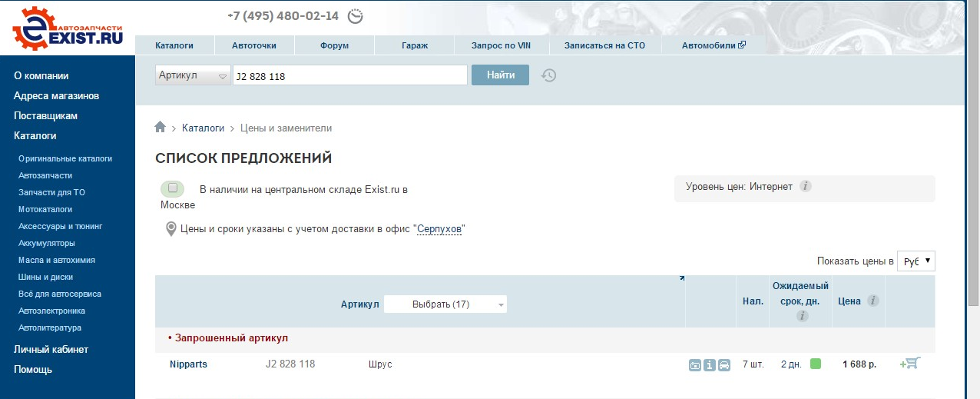Open Всё для автосервиса in the sidebar
980x399 pixels.
(60, 294)
